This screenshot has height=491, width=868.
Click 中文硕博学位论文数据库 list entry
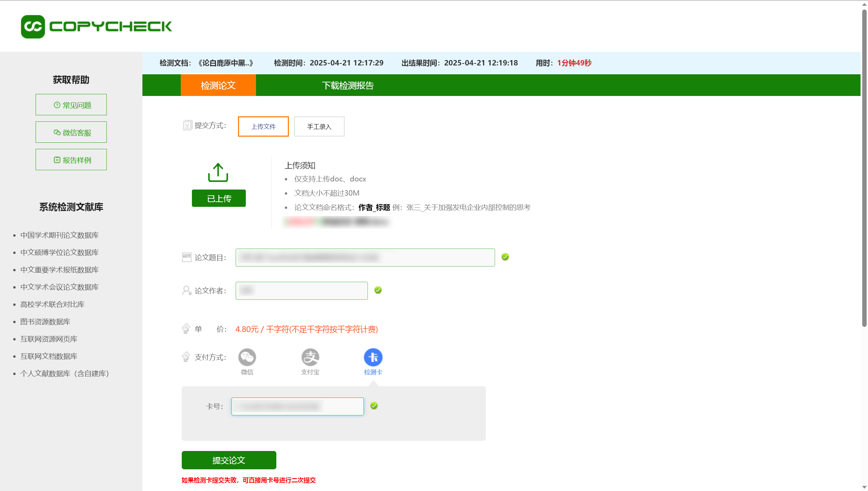click(60, 252)
